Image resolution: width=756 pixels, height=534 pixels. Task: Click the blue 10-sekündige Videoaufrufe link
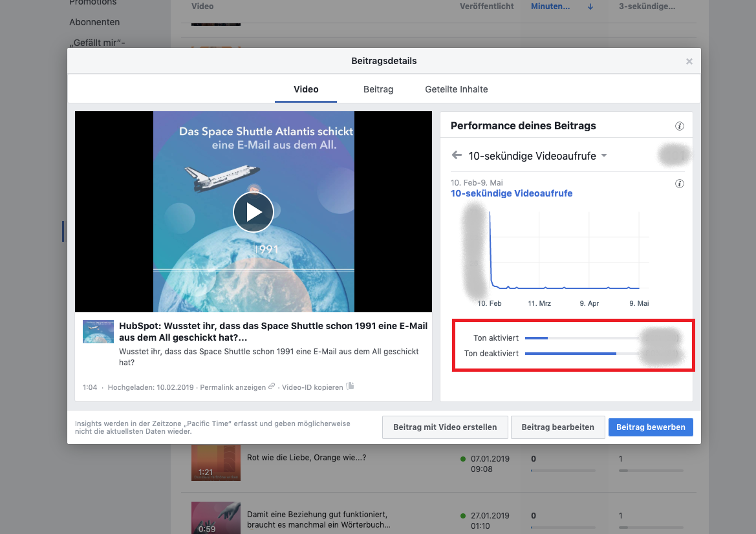coord(512,193)
